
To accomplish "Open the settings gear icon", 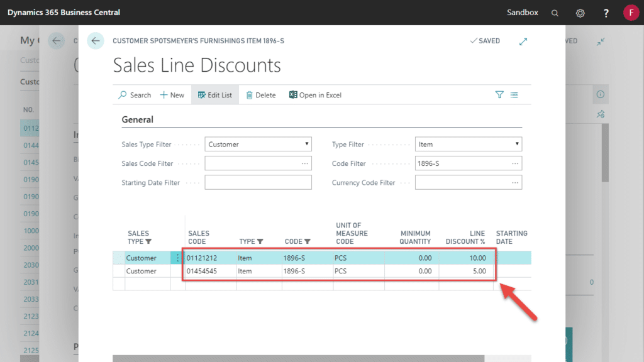I will [x=580, y=13].
